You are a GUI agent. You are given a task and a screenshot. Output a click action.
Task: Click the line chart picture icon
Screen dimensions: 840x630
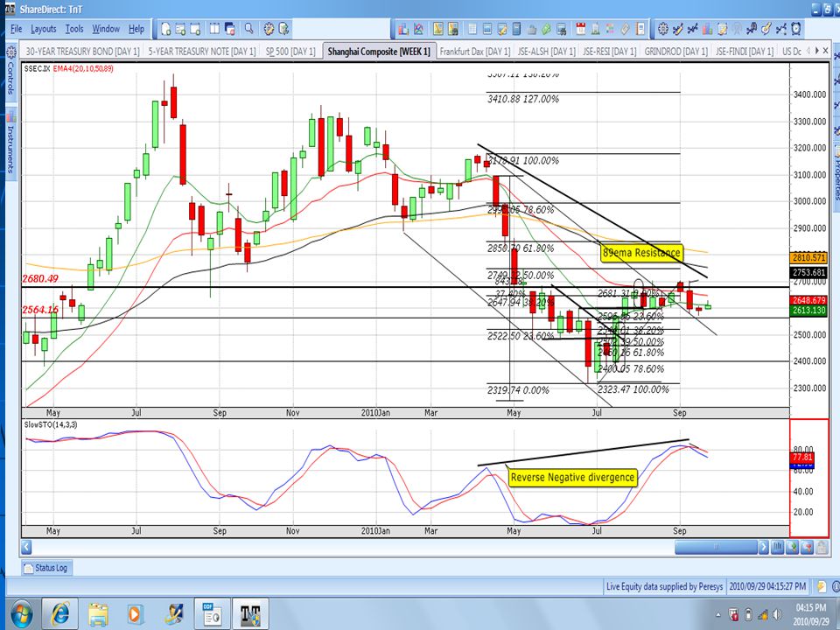click(x=418, y=29)
